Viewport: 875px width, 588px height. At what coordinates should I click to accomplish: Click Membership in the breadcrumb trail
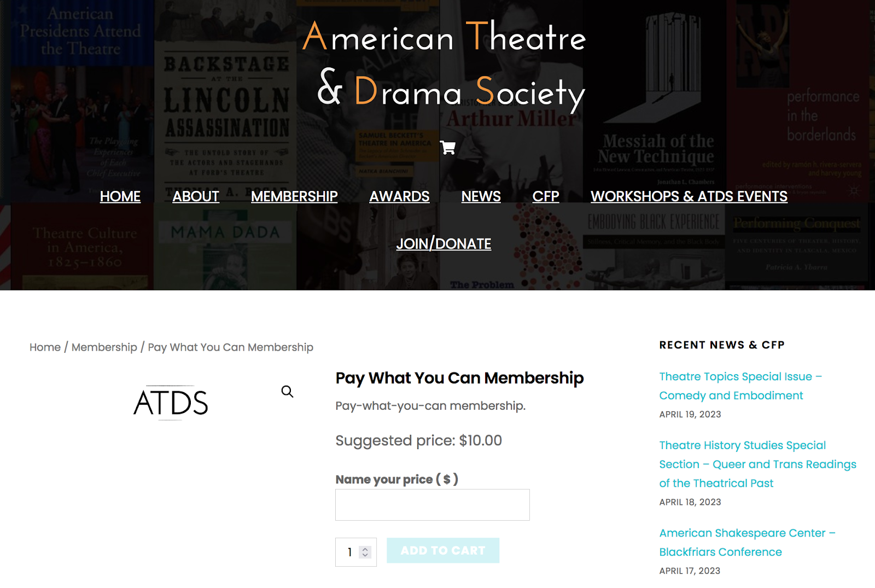104,347
